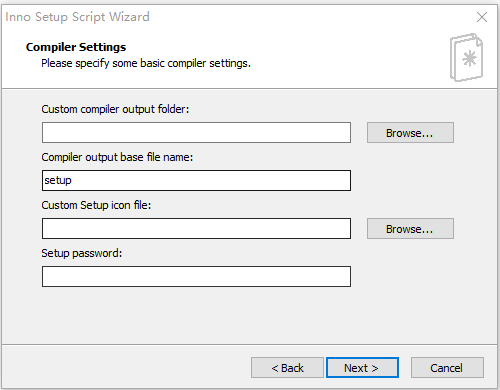The width and height of the screenshot is (500, 390).
Task: Click the Custom Setup icon file field
Action: coord(196,228)
